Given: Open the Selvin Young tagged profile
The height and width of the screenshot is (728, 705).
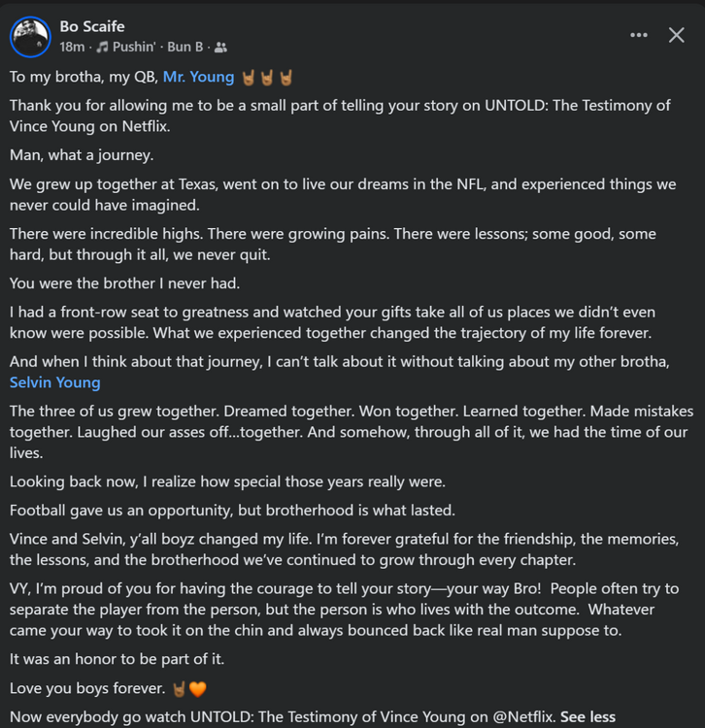Looking at the screenshot, I should pos(54,382).
